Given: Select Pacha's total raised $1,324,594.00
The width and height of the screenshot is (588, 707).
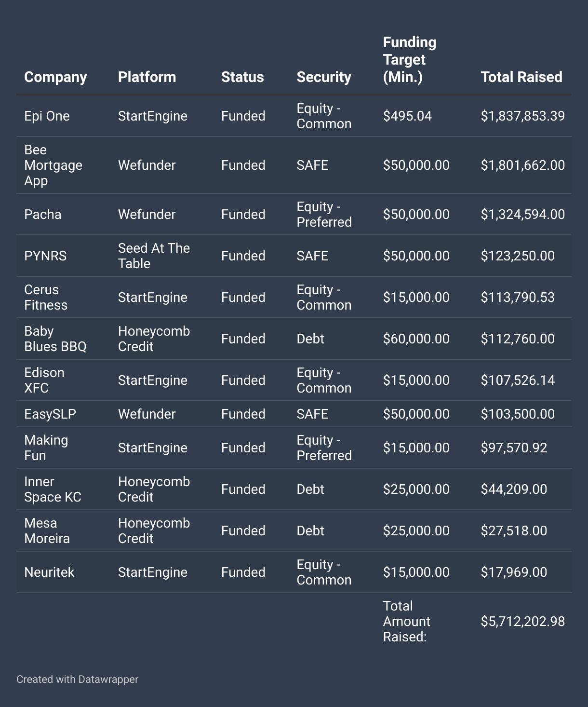Looking at the screenshot, I should pyautogui.click(x=522, y=215).
